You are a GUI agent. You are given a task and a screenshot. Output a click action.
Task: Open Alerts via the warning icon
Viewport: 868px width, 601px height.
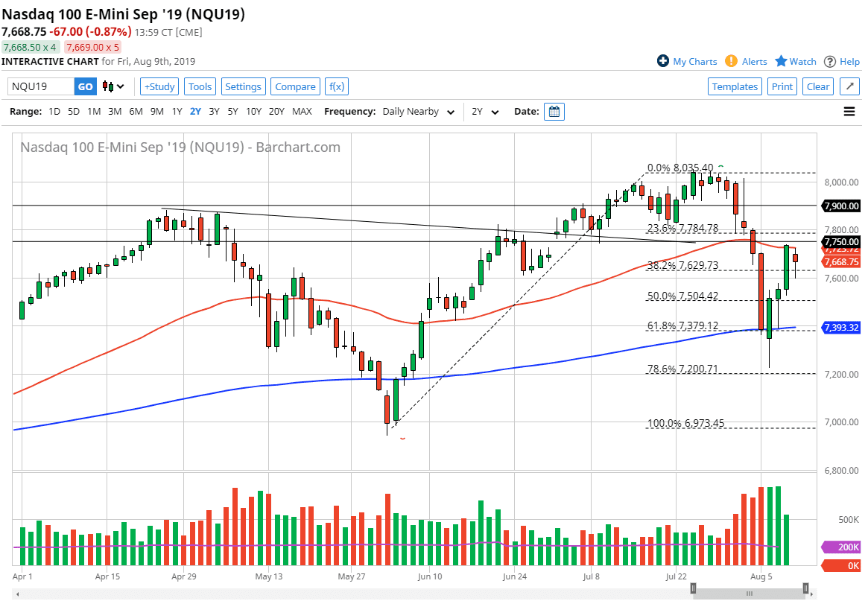click(x=730, y=61)
